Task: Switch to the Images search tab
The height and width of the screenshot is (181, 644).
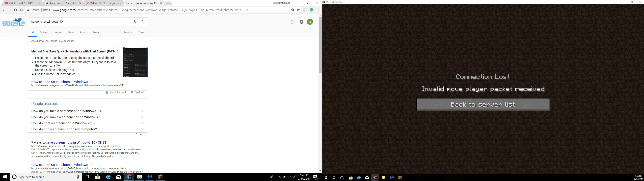Action: (x=58, y=33)
